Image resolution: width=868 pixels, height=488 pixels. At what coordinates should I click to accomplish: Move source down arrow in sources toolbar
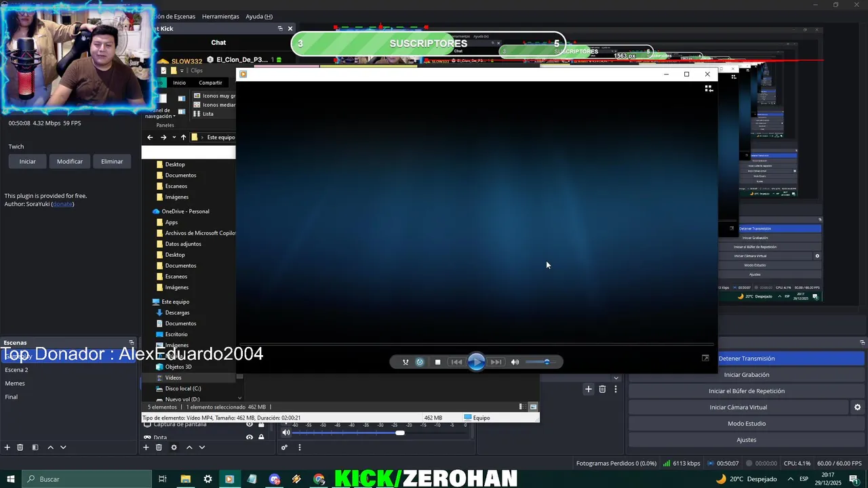pyautogui.click(x=201, y=447)
